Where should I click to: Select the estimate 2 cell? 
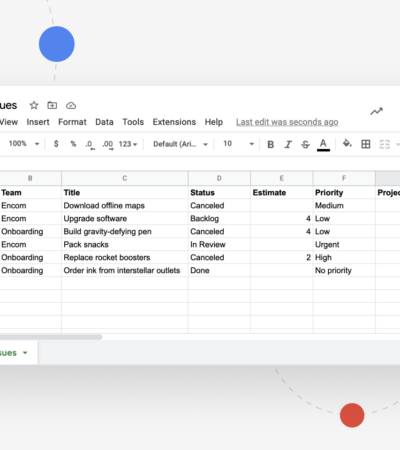point(282,257)
